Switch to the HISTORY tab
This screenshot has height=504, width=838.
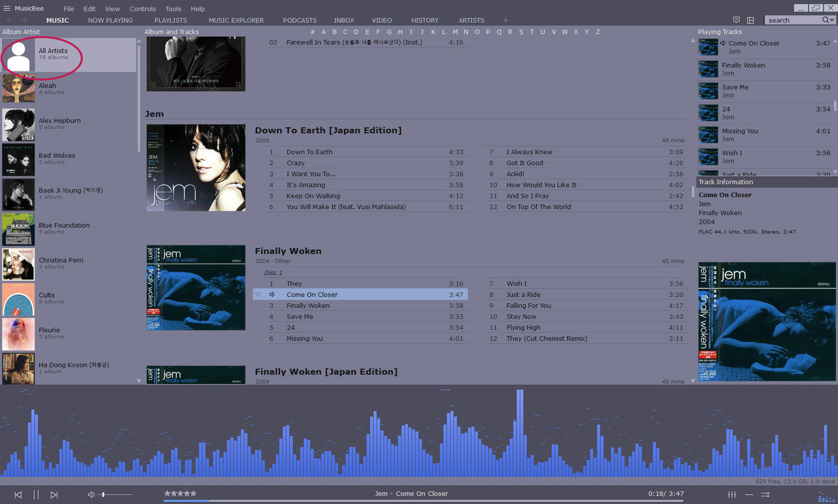(x=425, y=20)
